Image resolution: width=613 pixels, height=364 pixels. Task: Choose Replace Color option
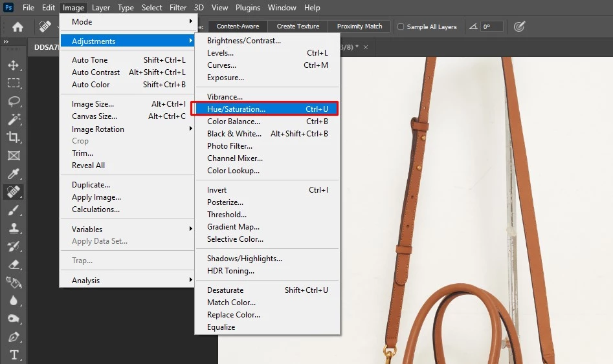click(x=267, y=315)
